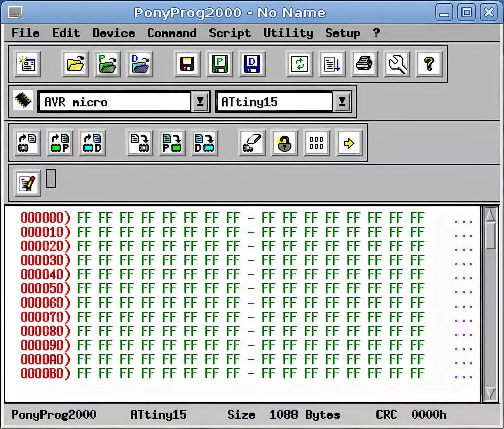Click the serial number grid icon
This screenshot has width=504, height=429.
coord(317,143)
